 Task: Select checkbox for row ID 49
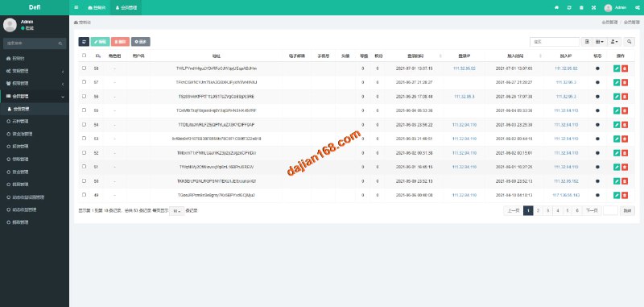click(x=85, y=195)
